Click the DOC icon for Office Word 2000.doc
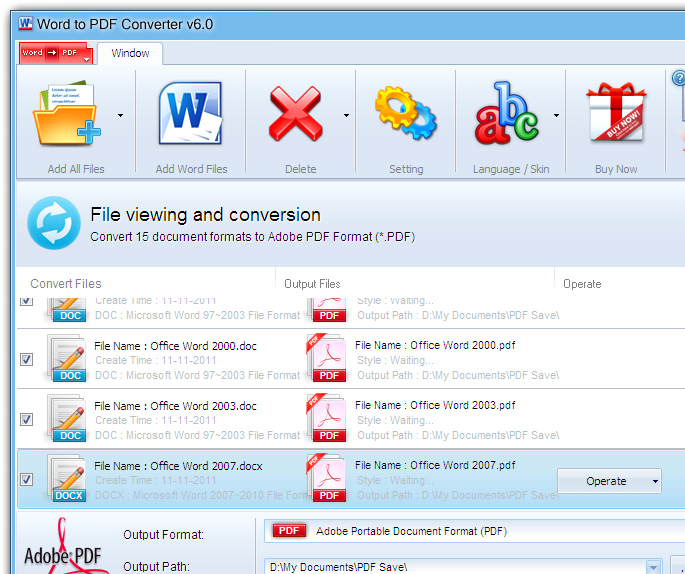685x574 pixels. 67,359
